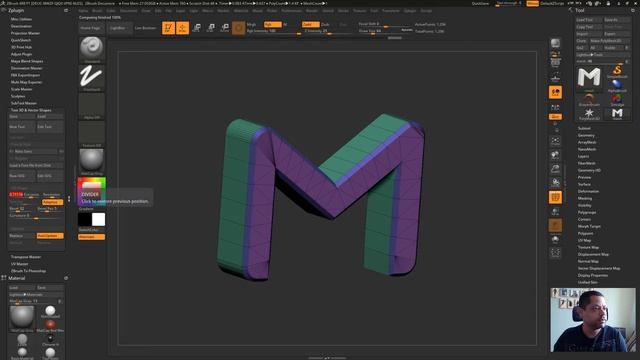
Task: Select the PolyMesh3D star tool thumbnail
Action: coord(589,114)
